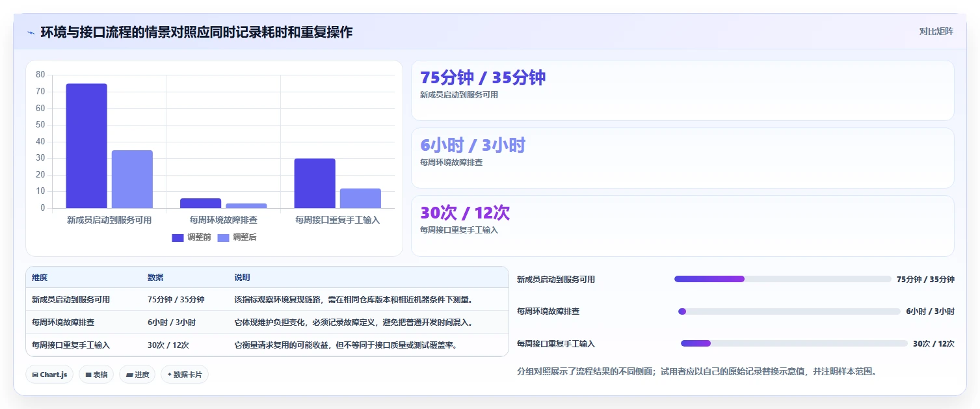Click the icon before the panel title

pyautogui.click(x=31, y=32)
